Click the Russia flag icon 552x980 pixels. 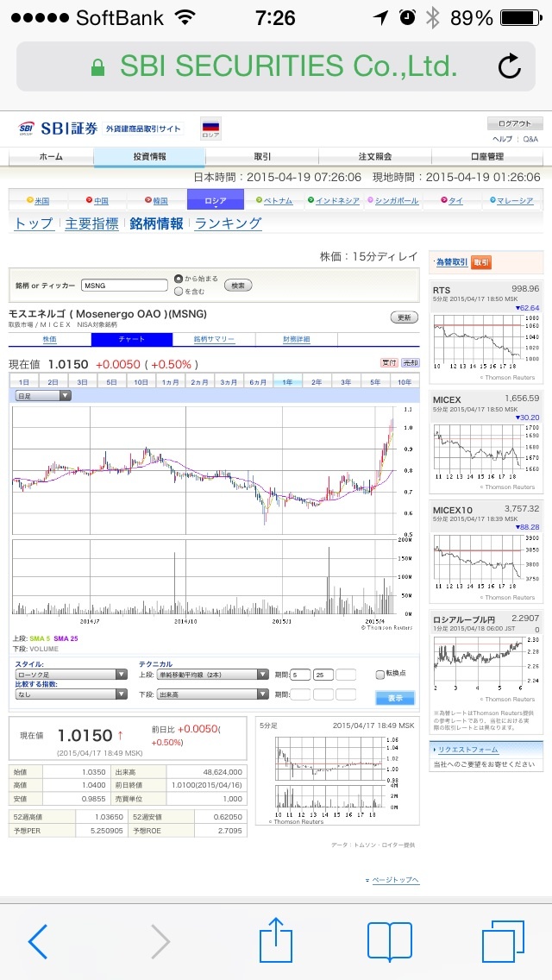210,129
